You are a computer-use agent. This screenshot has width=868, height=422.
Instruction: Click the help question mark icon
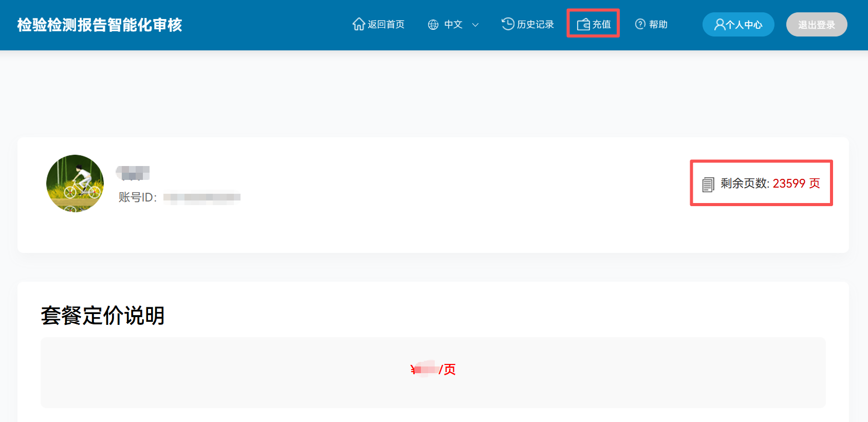click(x=640, y=24)
